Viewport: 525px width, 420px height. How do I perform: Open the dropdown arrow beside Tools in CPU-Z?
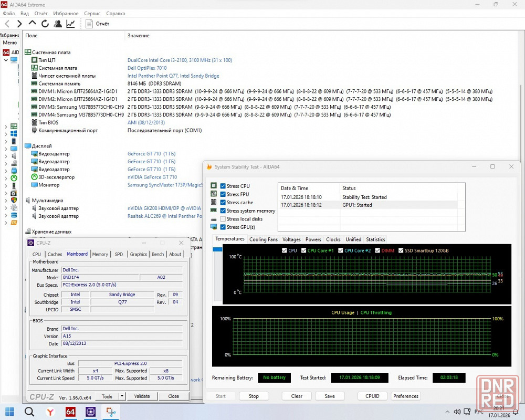tap(122, 396)
